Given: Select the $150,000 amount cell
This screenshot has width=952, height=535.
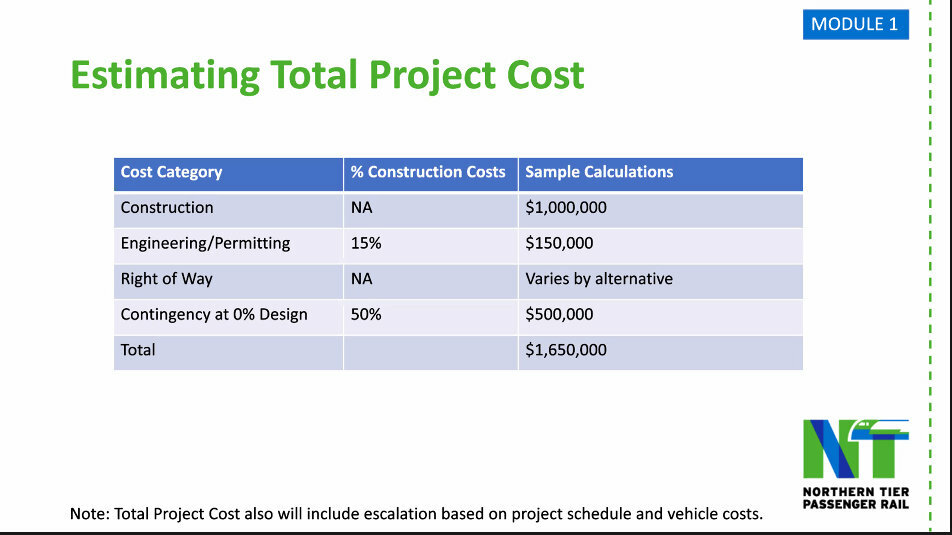Looking at the screenshot, I should [x=559, y=243].
